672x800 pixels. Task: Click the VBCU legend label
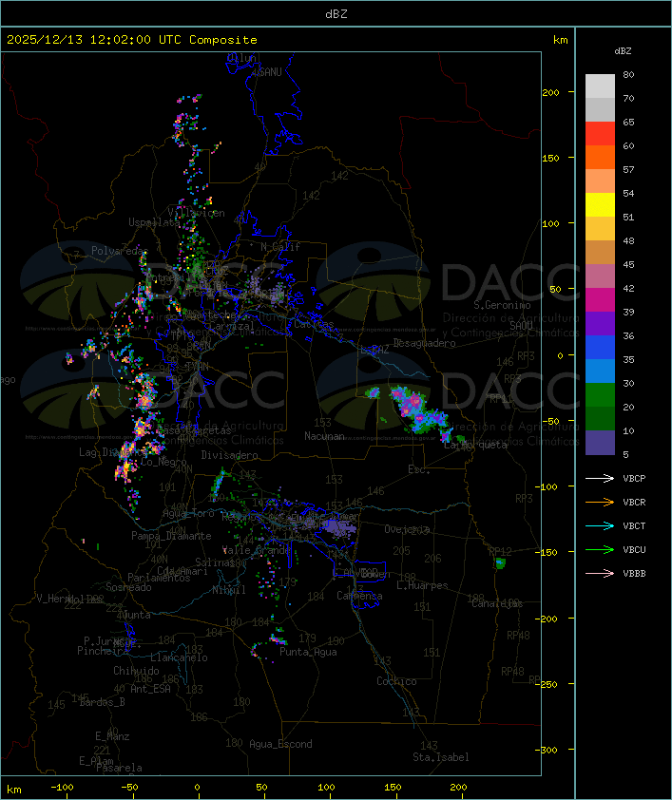[634, 549]
